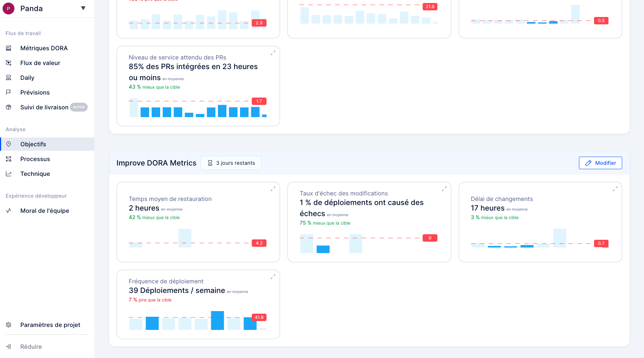Open Daily via its sidebar icon

pos(9,78)
